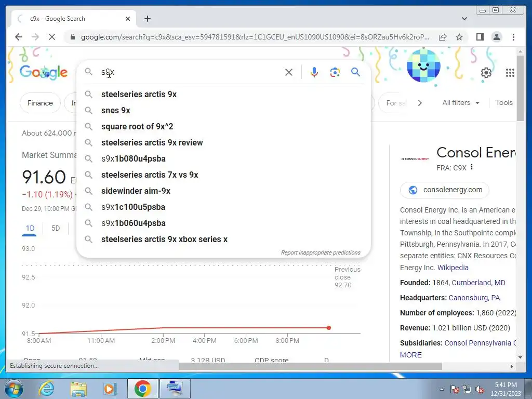Go back to the previous page
532x399 pixels.
[19, 37]
